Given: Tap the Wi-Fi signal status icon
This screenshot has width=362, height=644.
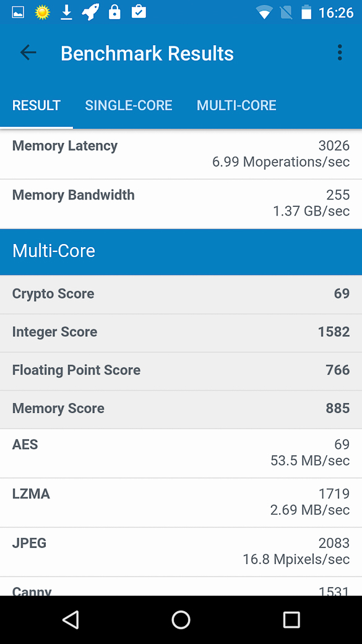Looking at the screenshot, I should click(x=264, y=13).
